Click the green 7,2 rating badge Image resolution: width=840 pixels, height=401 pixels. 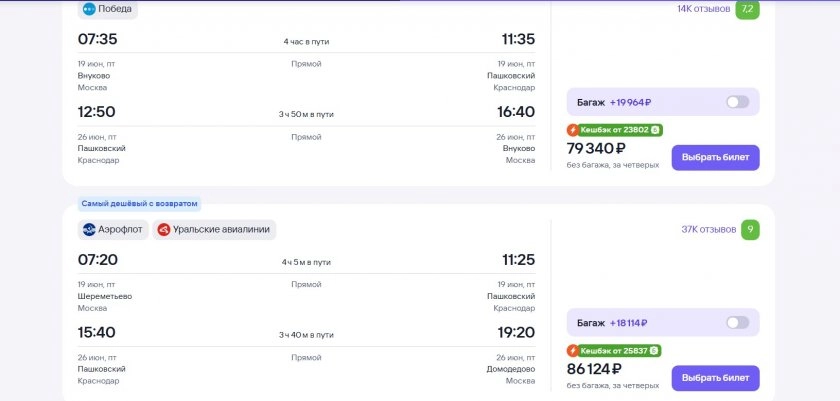point(747,9)
